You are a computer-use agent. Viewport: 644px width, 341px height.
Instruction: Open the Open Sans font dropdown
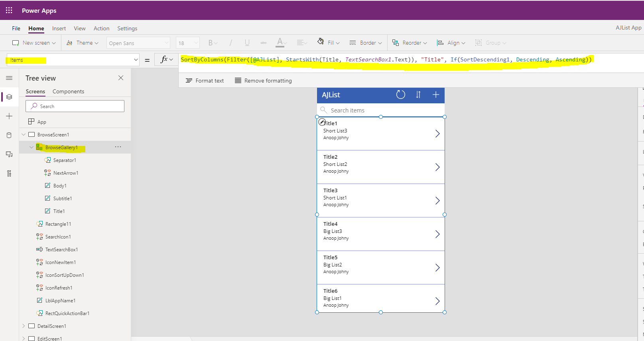[138, 43]
